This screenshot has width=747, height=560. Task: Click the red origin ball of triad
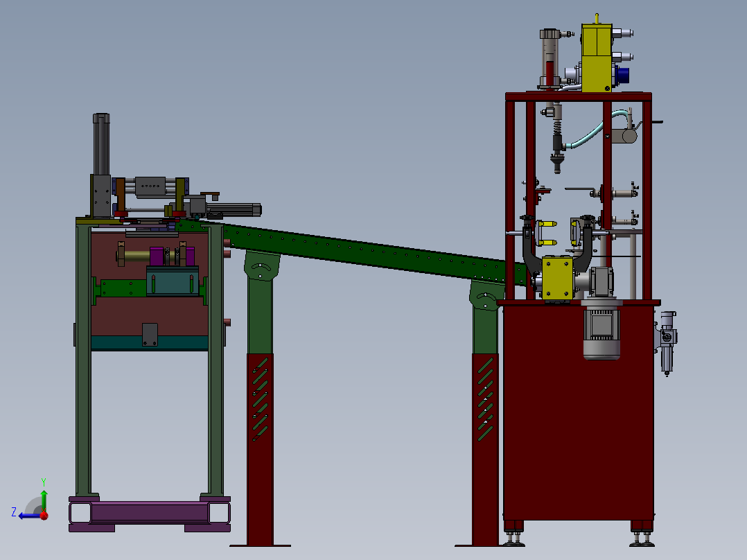coord(44,515)
